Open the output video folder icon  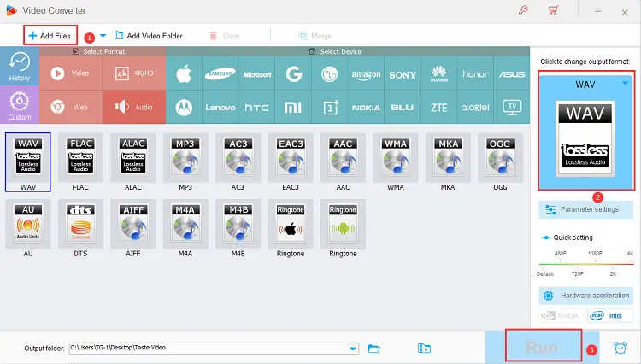click(424, 349)
